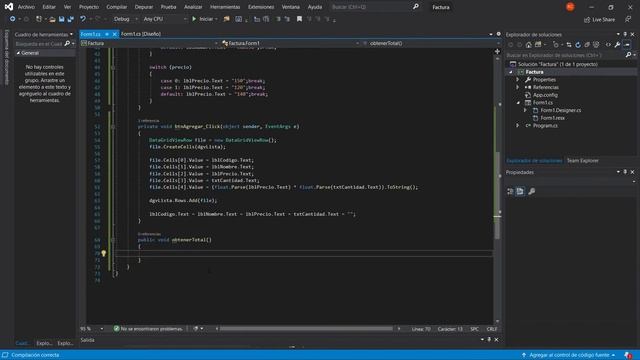Click the Home icon in Explorador de soluciones

pyautogui.click(x=529, y=45)
